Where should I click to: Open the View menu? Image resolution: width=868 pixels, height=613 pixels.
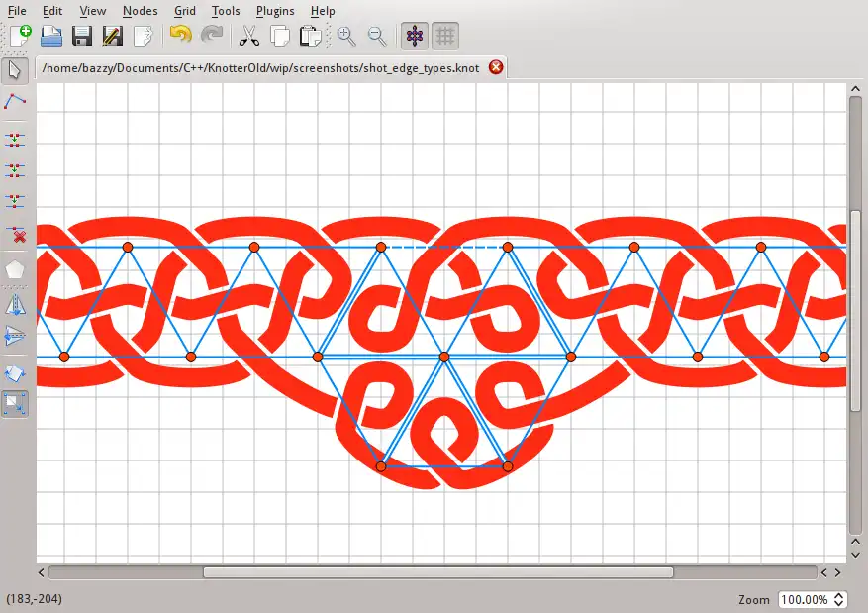(92, 11)
